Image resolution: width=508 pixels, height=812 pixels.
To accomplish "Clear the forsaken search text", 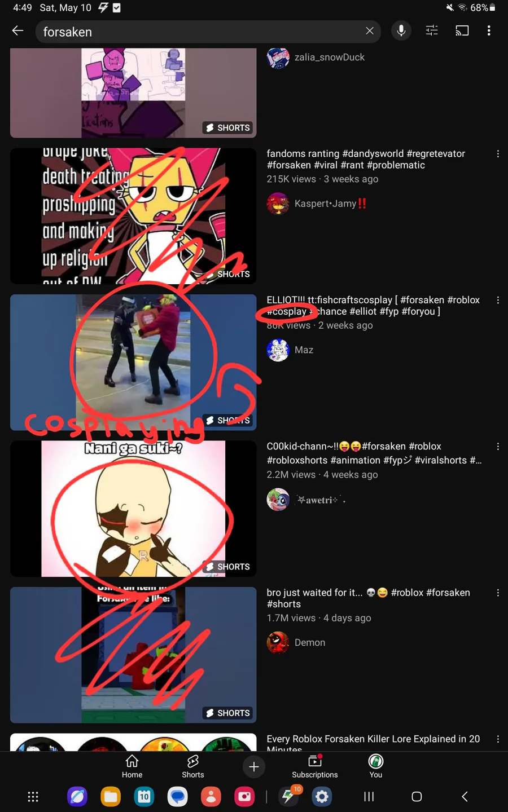I will 370,31.
